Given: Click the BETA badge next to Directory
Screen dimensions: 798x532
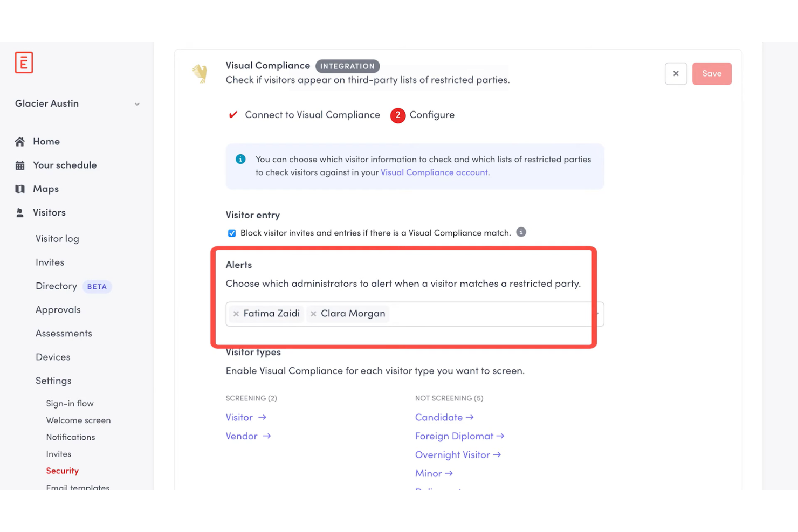Looking at the screenshot, I should 97,287.
